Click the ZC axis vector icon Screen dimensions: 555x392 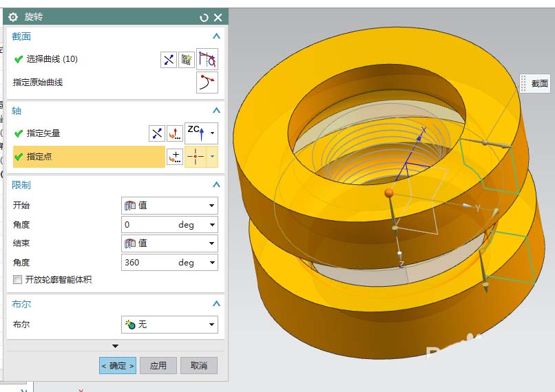click(x=196, y=133)
